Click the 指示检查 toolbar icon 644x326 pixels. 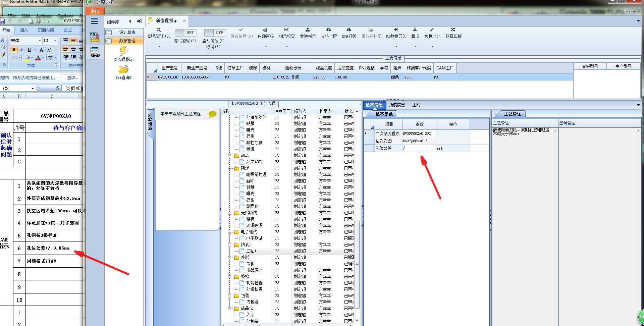(x=286, y=30)
